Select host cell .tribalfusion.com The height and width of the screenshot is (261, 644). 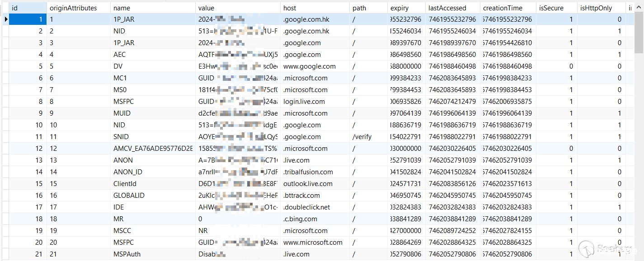(315, 172)
